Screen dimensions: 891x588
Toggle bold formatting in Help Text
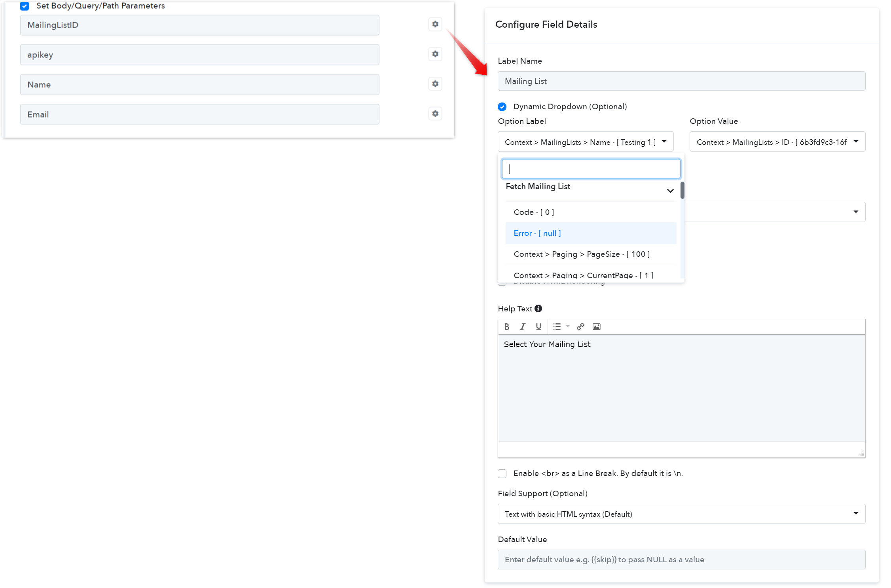506,326
